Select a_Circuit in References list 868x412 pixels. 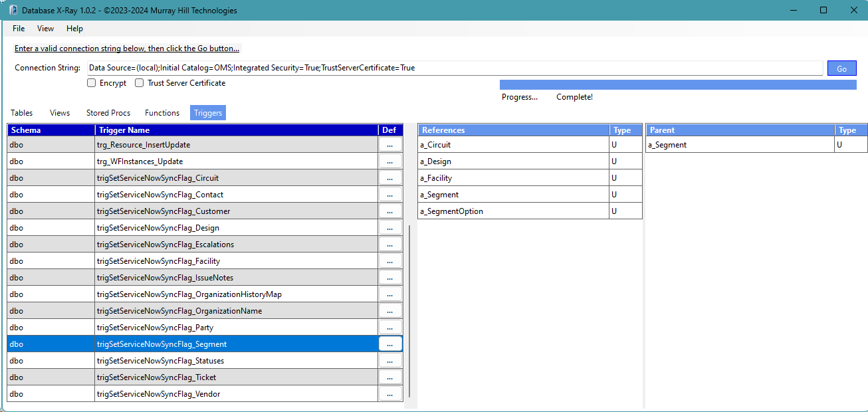(513, 144)
